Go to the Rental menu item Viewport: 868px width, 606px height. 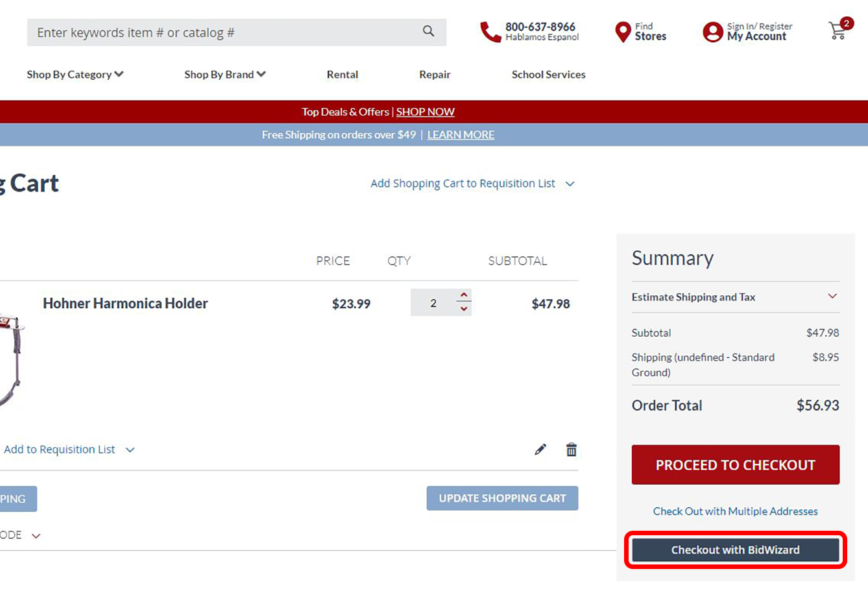[x=342, y=75]
